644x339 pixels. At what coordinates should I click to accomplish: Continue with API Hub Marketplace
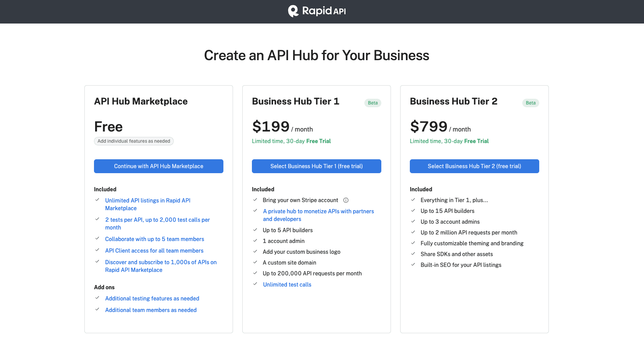pyautogui.click(x=159, y=166)
